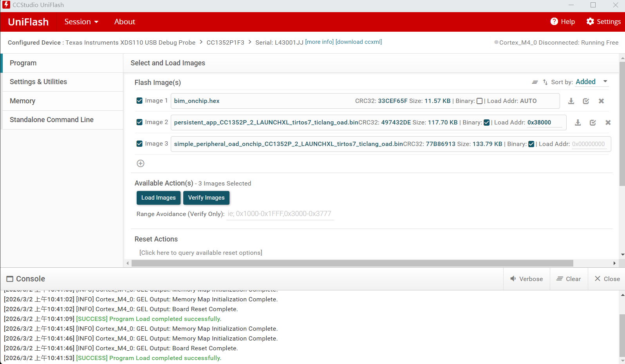This screenshot has width=625, height=364.
Task: Click the Range Avoidance input field
Action: [x=280, y=214]
